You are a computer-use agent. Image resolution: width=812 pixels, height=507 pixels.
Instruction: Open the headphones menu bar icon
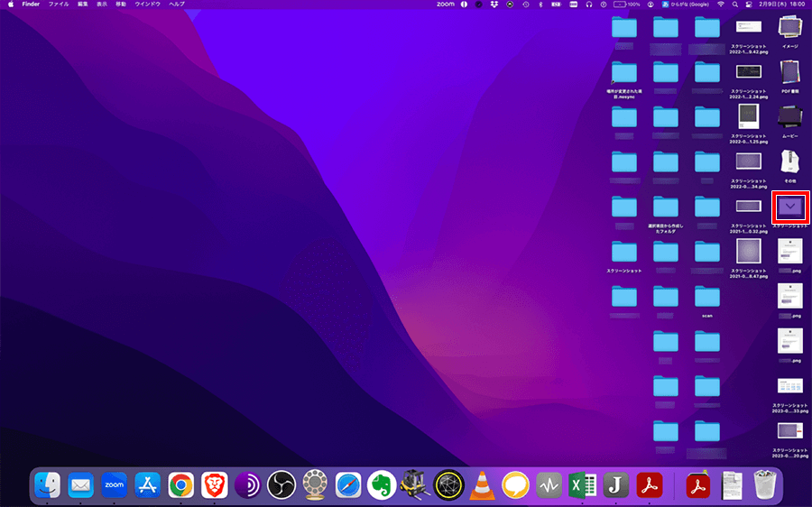pos(589,5)
